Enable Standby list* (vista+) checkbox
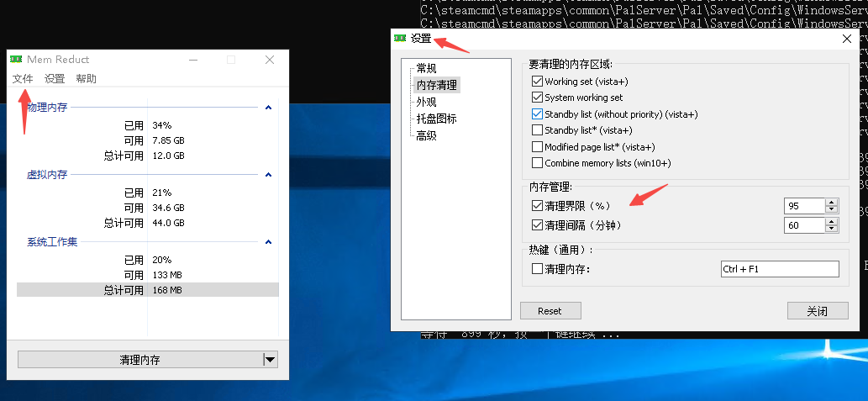The image size is (868, 401). [537, 130]
